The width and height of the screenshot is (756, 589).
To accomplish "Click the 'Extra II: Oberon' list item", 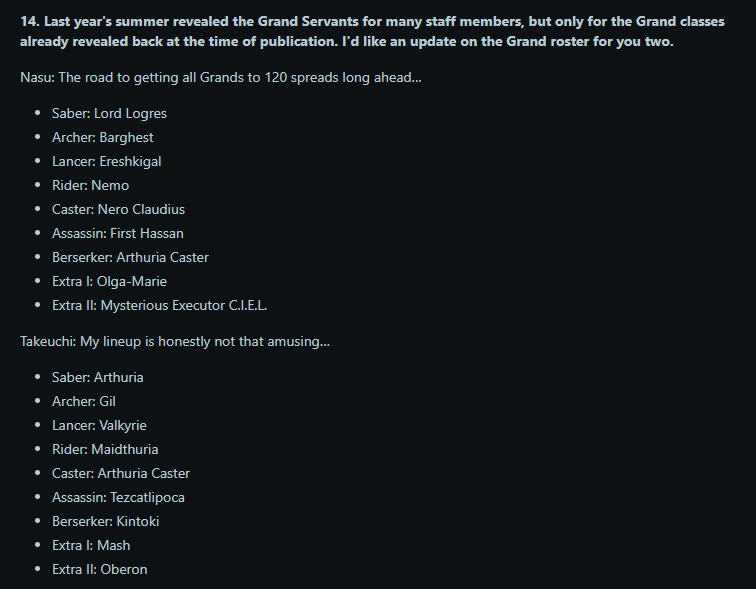I will [100, 569].
